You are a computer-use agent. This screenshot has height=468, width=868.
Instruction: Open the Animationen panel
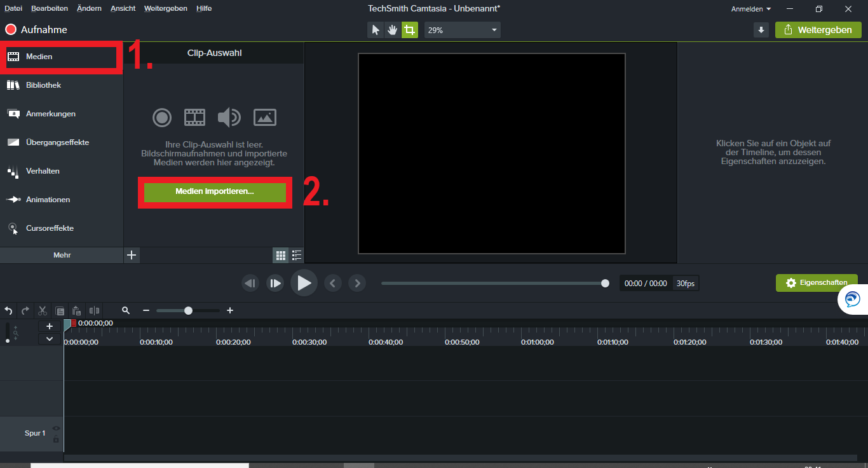tap(62, 200)
